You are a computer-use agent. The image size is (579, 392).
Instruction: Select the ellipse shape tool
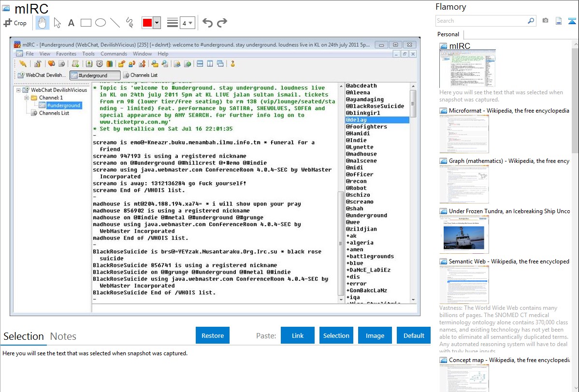(x=101, y=23)
